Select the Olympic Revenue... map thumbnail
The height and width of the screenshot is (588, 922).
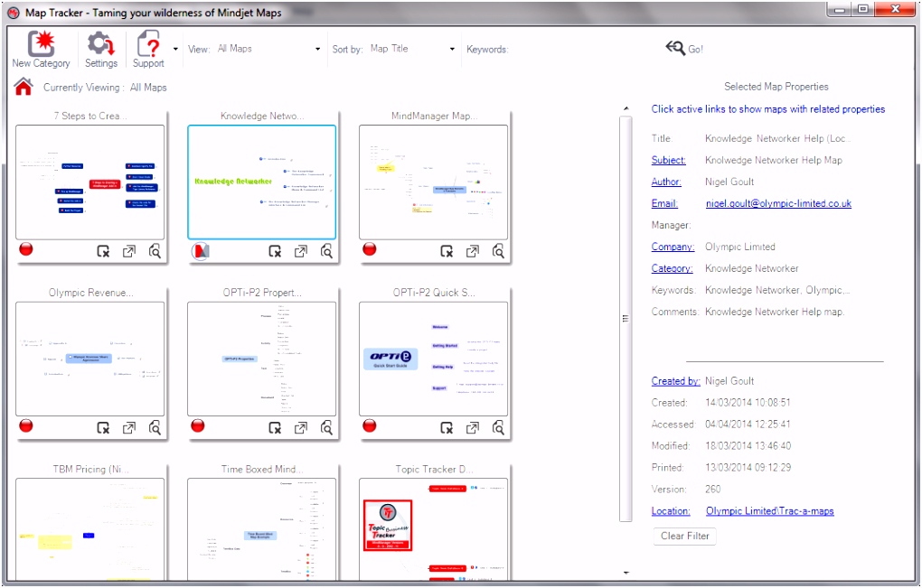click(x=90, y=359)
